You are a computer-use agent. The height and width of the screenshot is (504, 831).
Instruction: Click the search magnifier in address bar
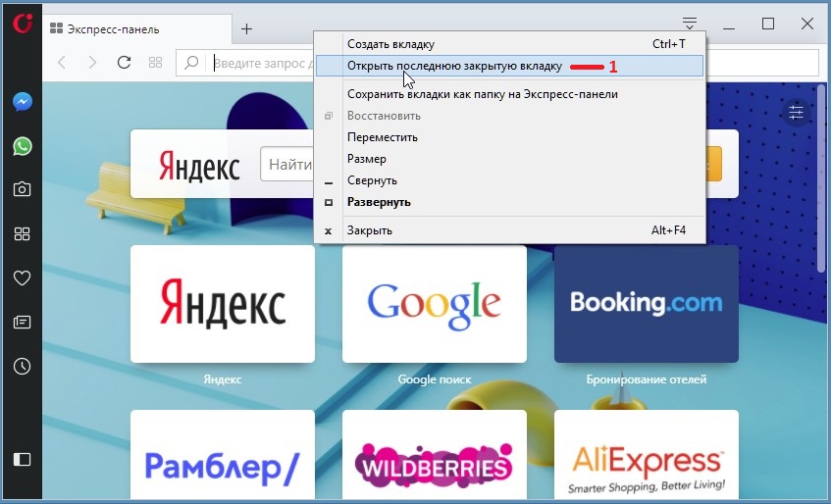click(x=191, y=63)
